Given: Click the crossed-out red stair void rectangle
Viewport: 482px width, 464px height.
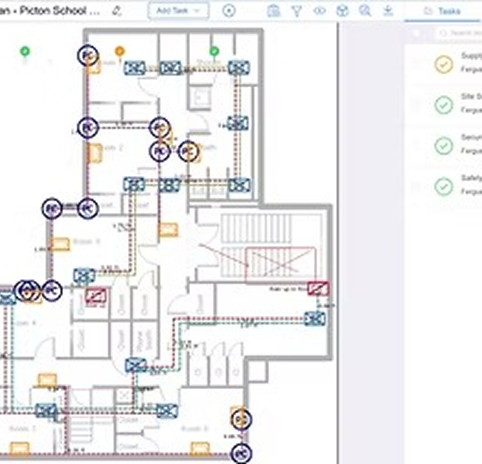Looking at the screenshot, I should [280, 265].
